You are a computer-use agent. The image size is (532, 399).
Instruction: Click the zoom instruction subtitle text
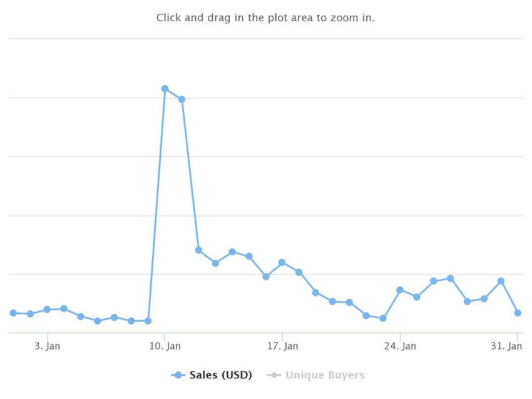pos(265,18)
